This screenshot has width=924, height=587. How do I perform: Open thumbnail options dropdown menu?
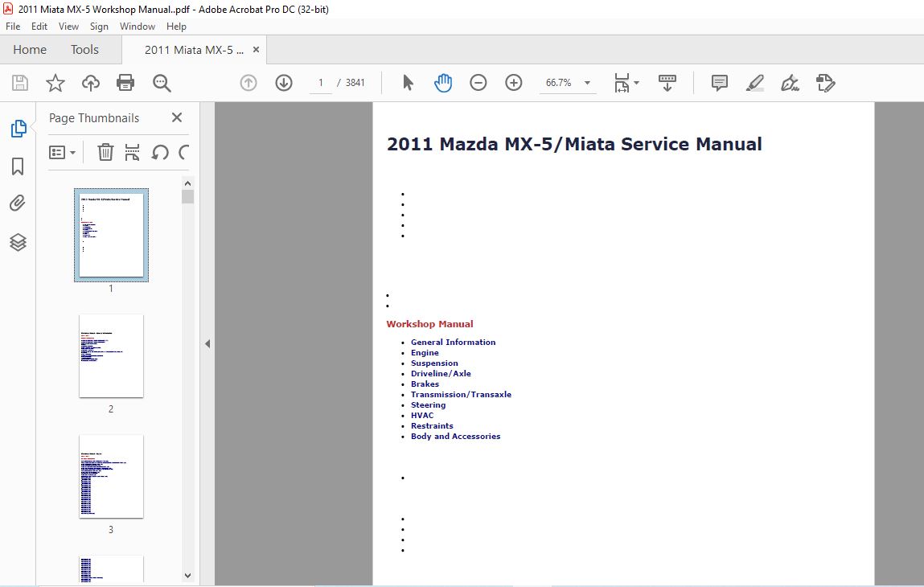pos(63,153)
